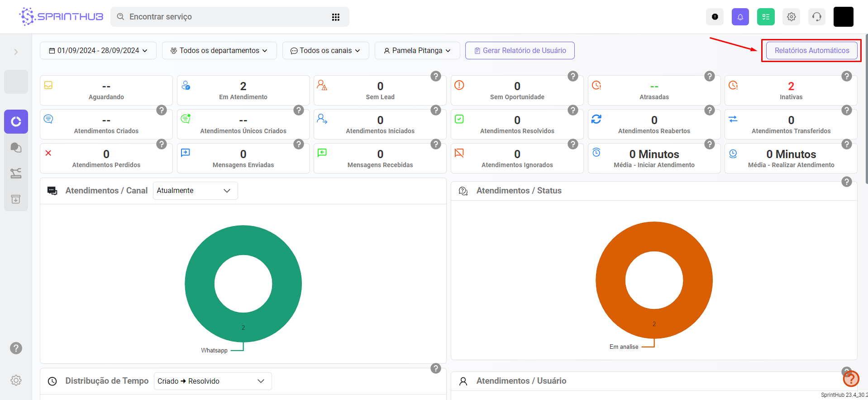Open settings gear in top bar
The image size is (868, 400).
coord(791,17)
